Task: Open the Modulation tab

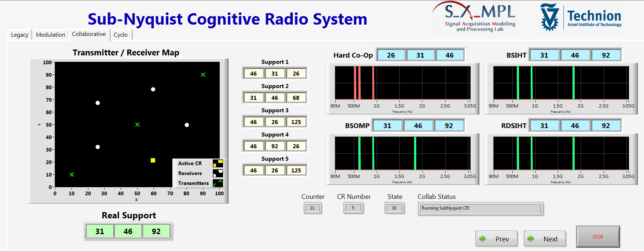Action: [51, 34]
